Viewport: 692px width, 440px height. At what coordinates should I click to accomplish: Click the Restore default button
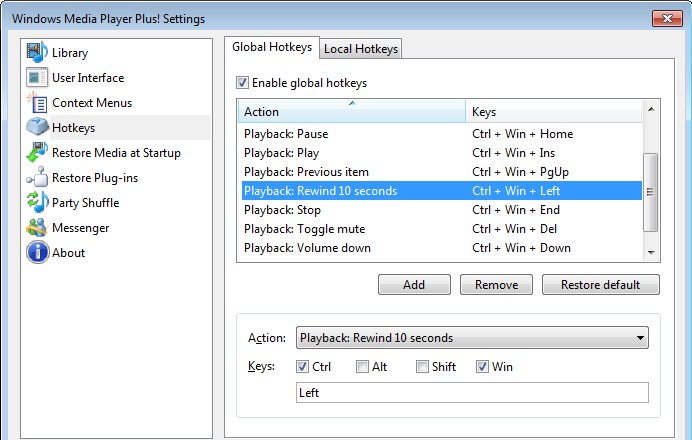coord(601,285)
